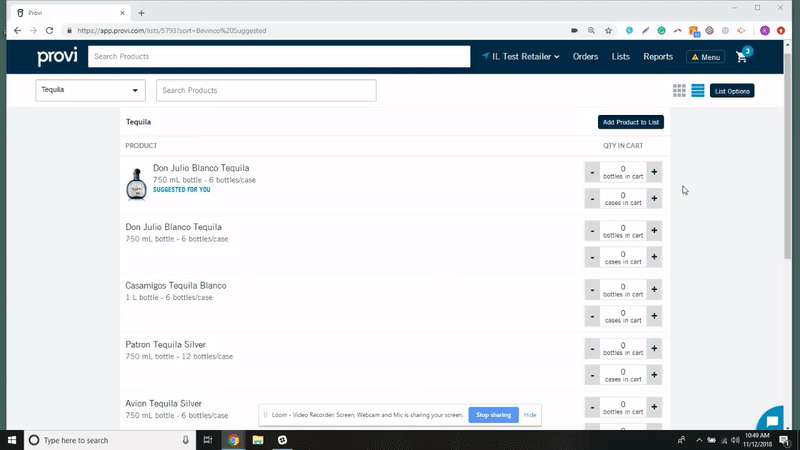
Task: Hide the Loom sharing banner
Action: coord(530,415)
